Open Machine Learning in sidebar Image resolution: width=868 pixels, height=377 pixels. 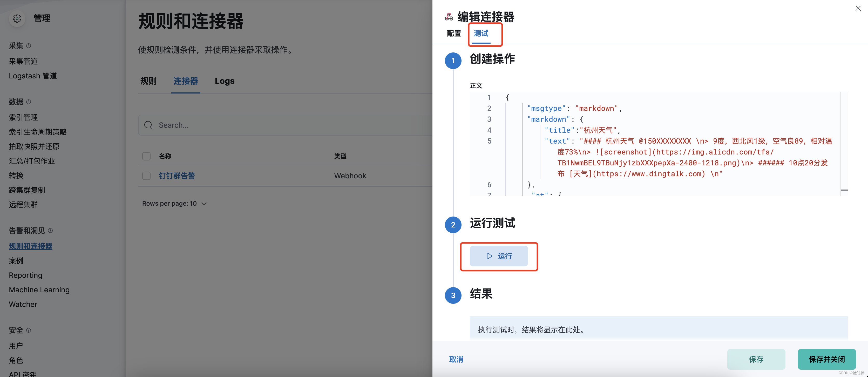39,290
